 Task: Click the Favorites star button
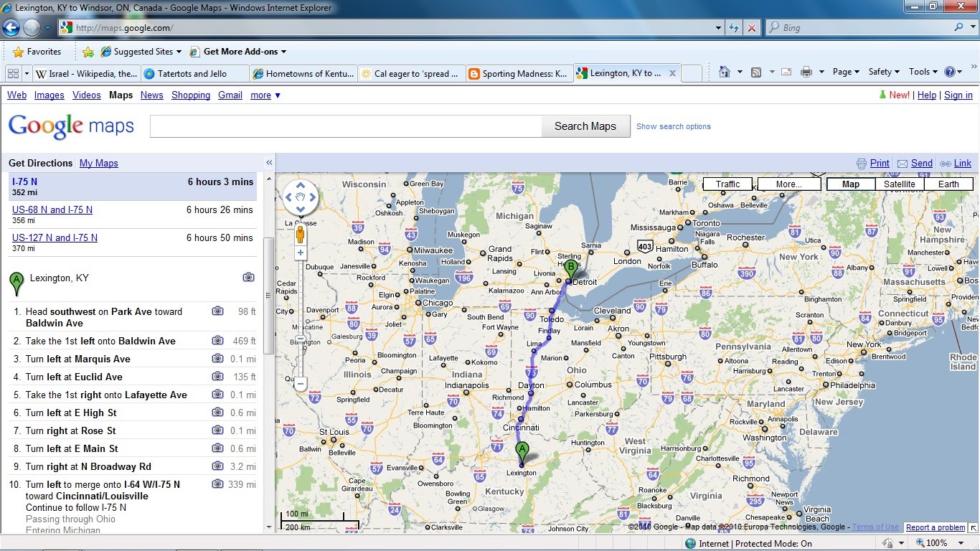coord(37,52)
